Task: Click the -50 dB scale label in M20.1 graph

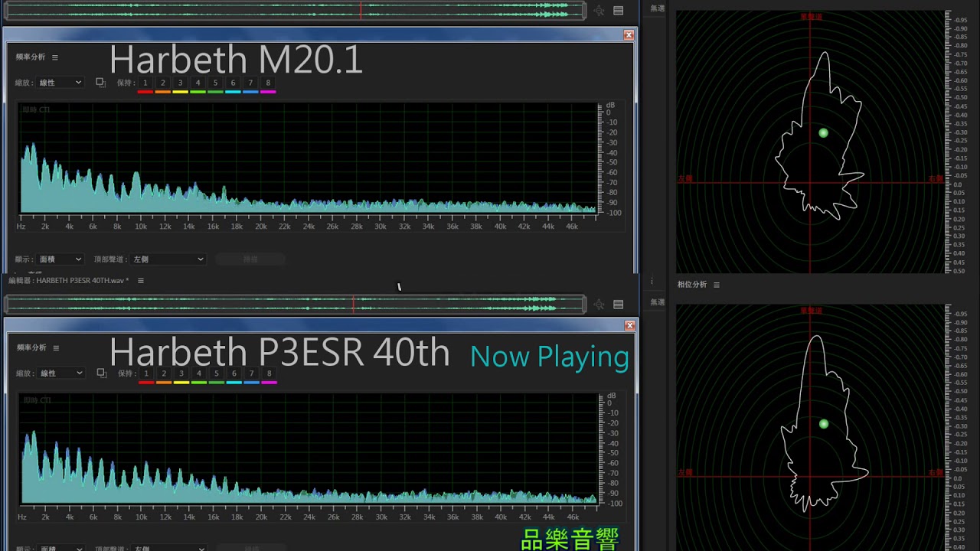Action: point(612,162)
